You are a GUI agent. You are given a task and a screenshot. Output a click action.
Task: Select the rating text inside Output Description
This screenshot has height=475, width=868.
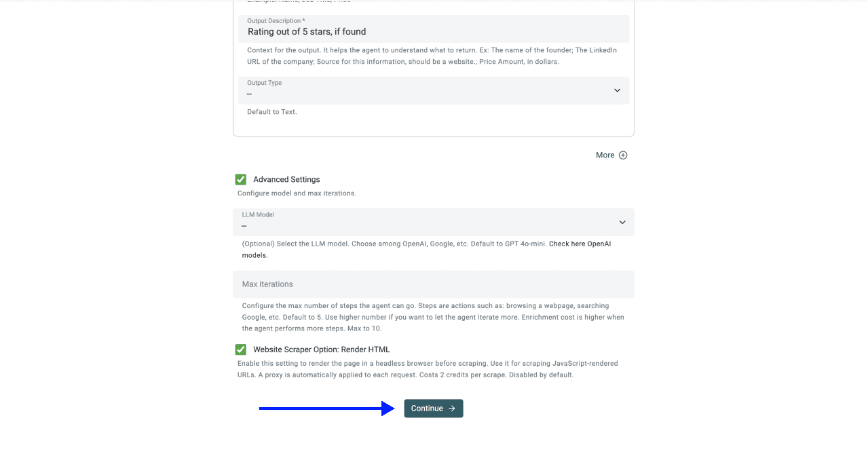307,31
